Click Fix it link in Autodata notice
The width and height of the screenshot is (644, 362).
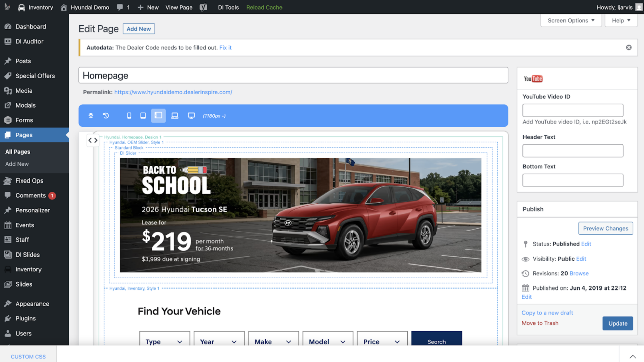(x=225, y=47)
